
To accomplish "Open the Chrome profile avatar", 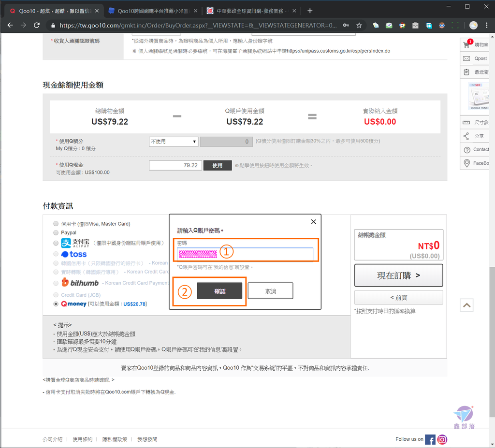I will click(473, 25).
